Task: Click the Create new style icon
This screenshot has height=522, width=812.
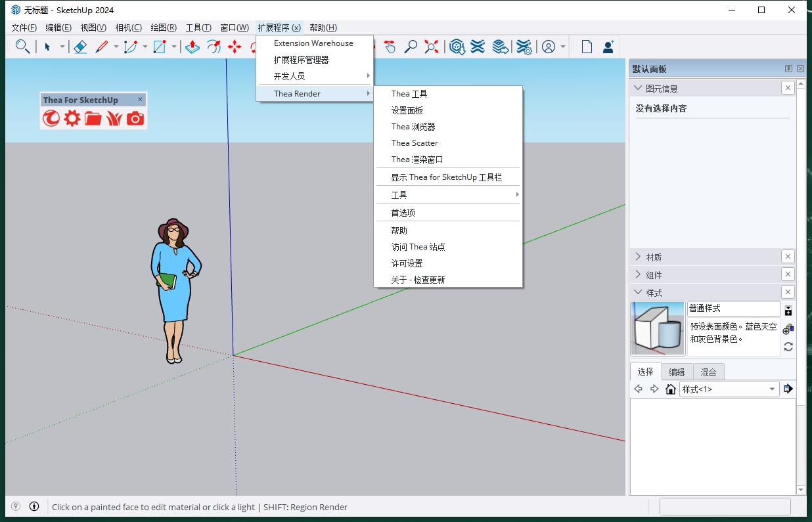Action: 788,328
